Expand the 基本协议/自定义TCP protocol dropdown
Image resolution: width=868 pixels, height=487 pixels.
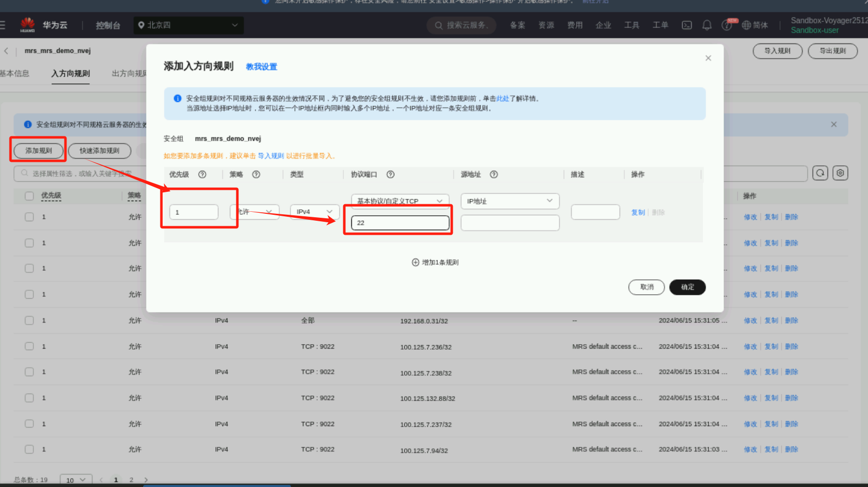(400, 200)
